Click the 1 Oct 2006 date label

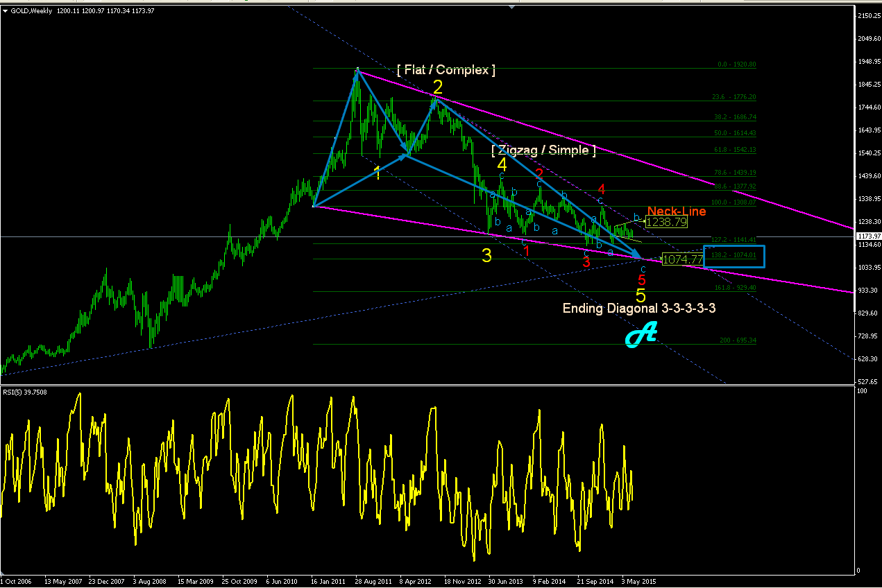17,581
